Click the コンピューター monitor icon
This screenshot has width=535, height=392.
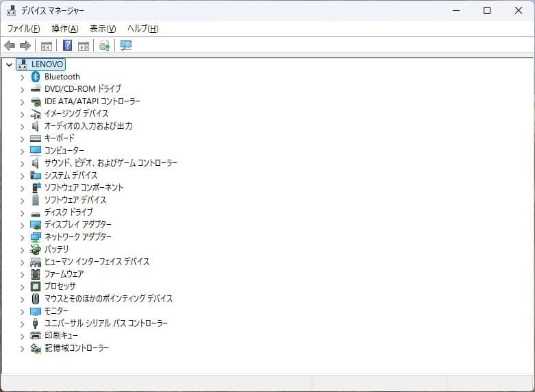36,151
